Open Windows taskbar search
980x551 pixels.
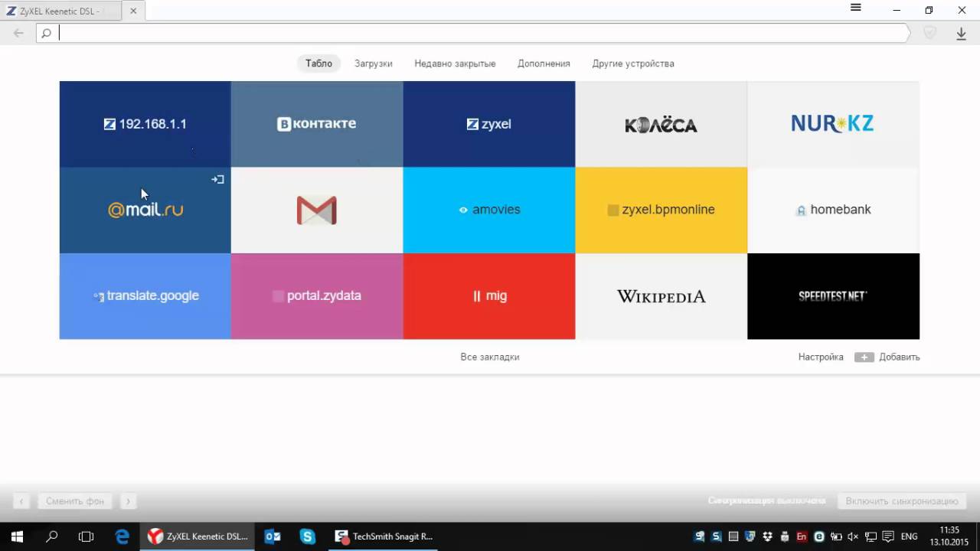click(x=51, y=536)
